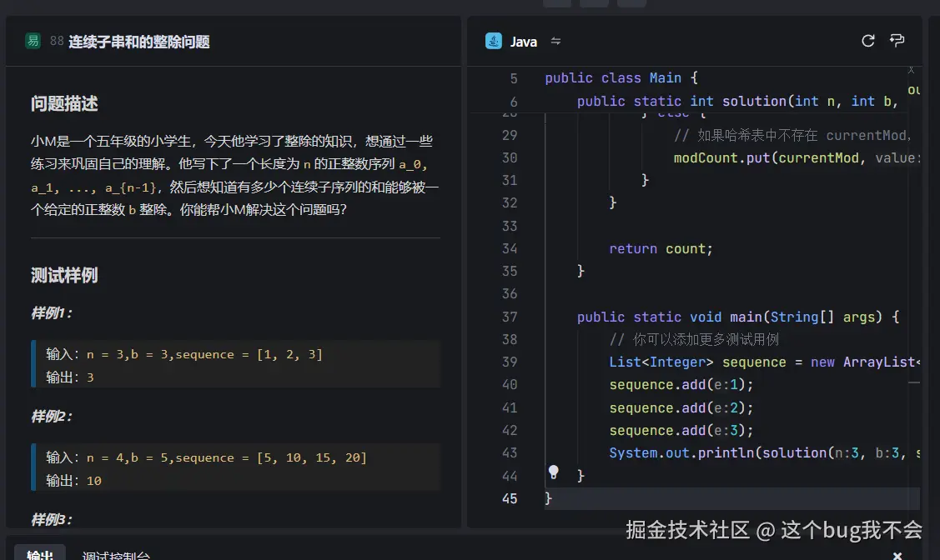Open the feedback bubble icon top right
Image resolution: width=940 pixels, height=560 pixels.
click(x=898, y=40)
